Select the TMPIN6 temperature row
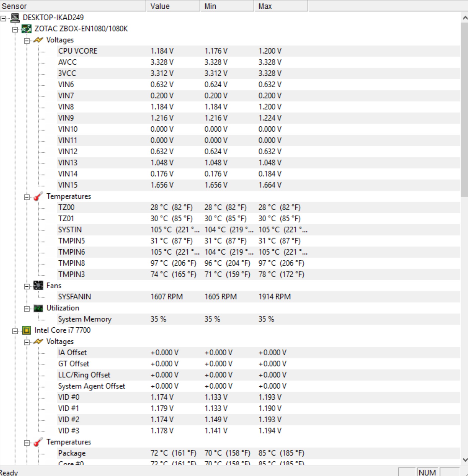Viewport: 468px width, 476px height. [258, 252]
